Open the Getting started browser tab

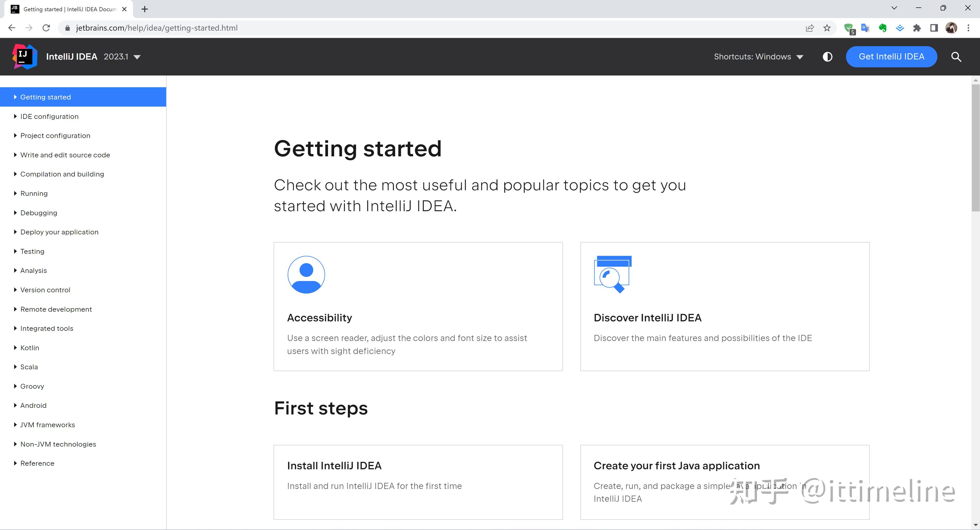pyautogui.click(x=68, y=9)
